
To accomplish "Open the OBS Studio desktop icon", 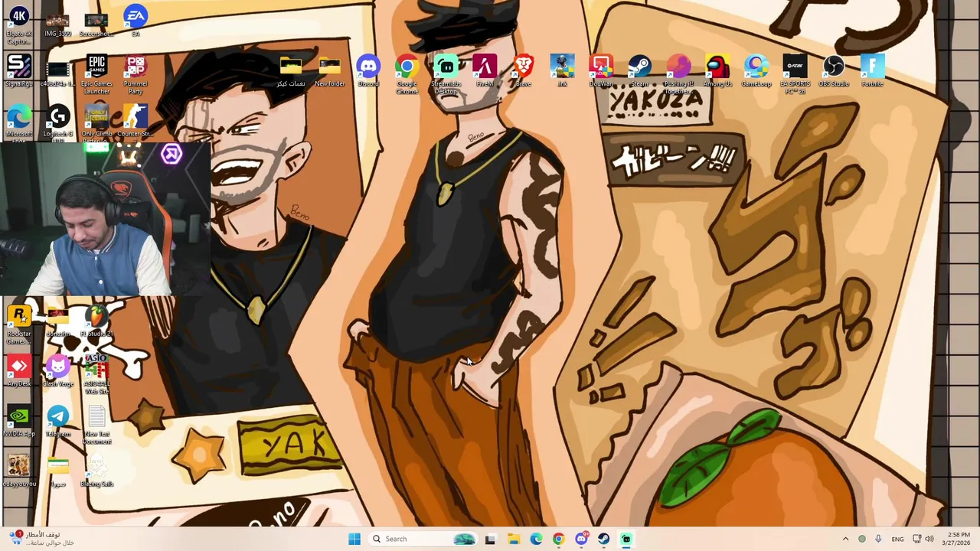I will pyautogui.click(x=834, y=71).
